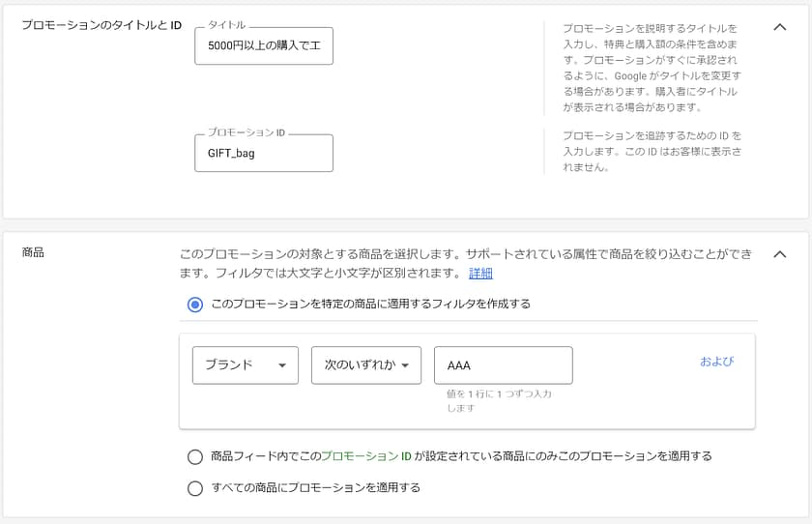The height and width of the screenshot is (524, 812).
Task: Select the radio for creating a product filter
Action: (x=195, y=305)
